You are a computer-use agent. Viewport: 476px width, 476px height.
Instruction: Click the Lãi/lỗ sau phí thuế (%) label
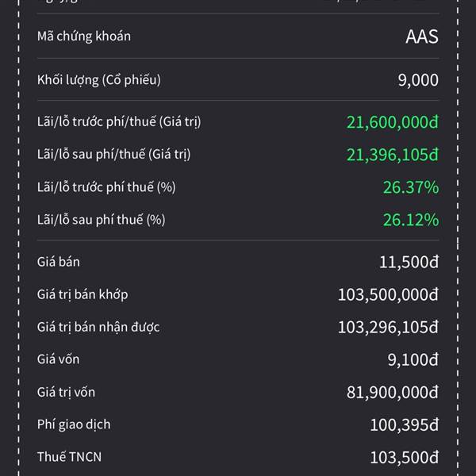click(101, 220)
